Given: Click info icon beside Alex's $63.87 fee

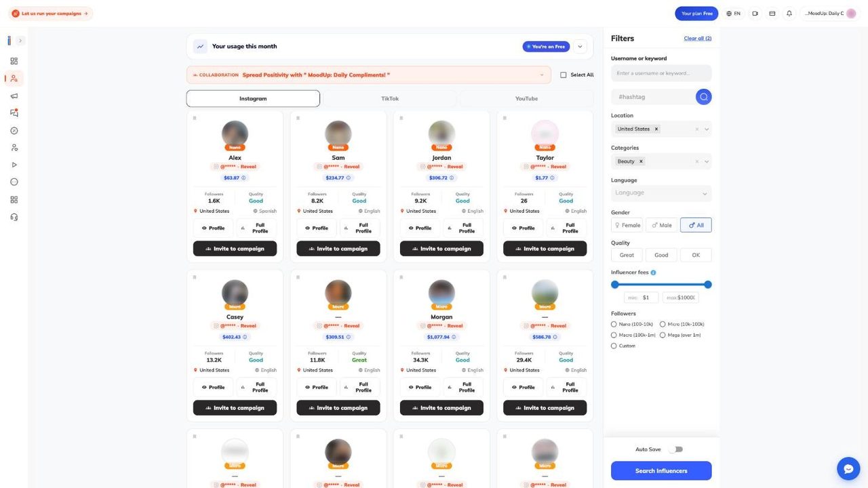Looking at the screenshot, I should pyautogui.click(x=243, y=178).
